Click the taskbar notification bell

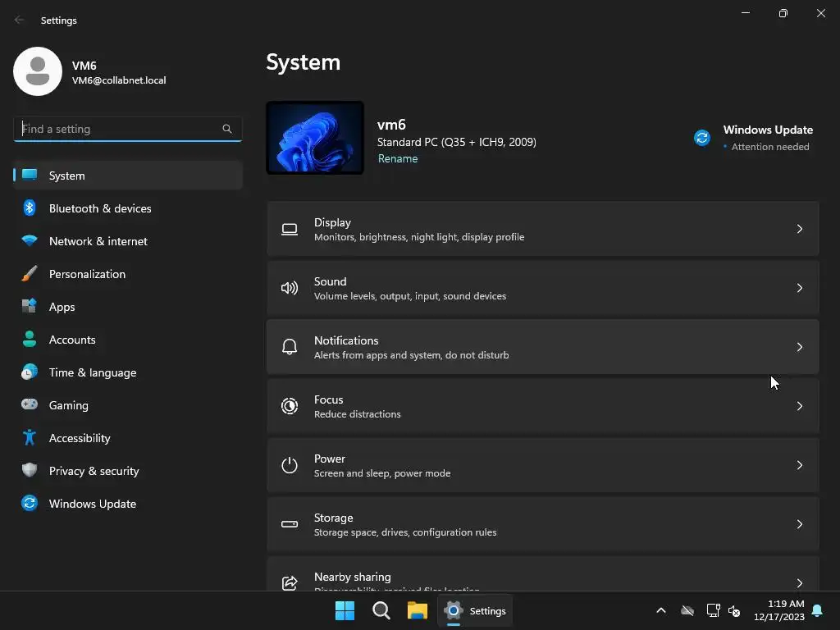coord(818,610)
